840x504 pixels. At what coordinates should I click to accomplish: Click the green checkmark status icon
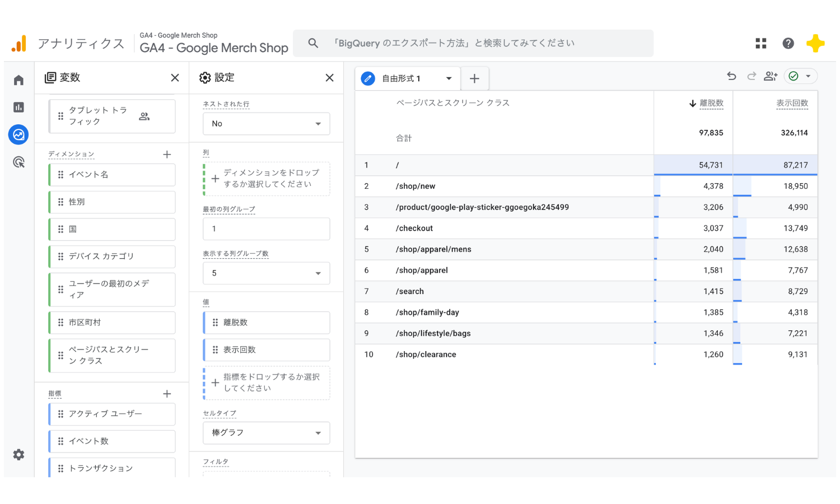tap(794, 76)
